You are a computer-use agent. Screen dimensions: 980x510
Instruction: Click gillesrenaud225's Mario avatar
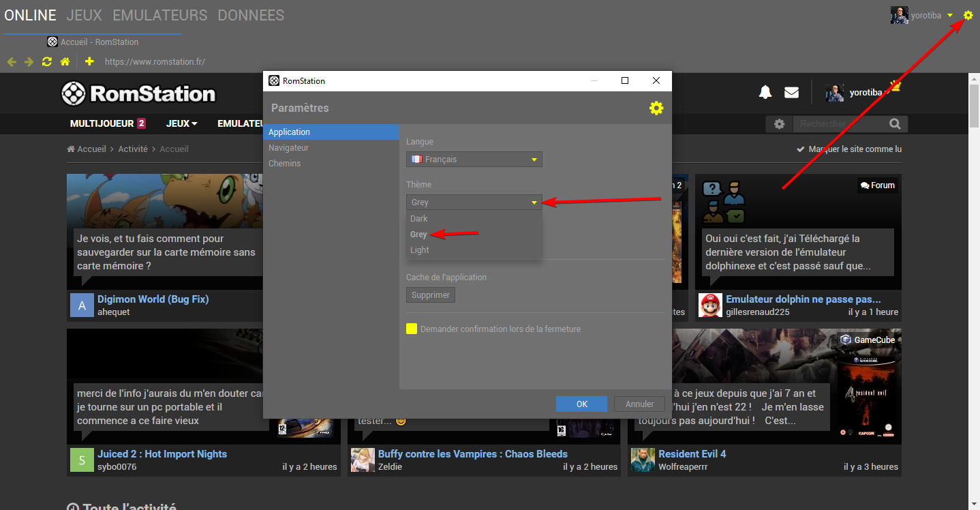[710, 305]
